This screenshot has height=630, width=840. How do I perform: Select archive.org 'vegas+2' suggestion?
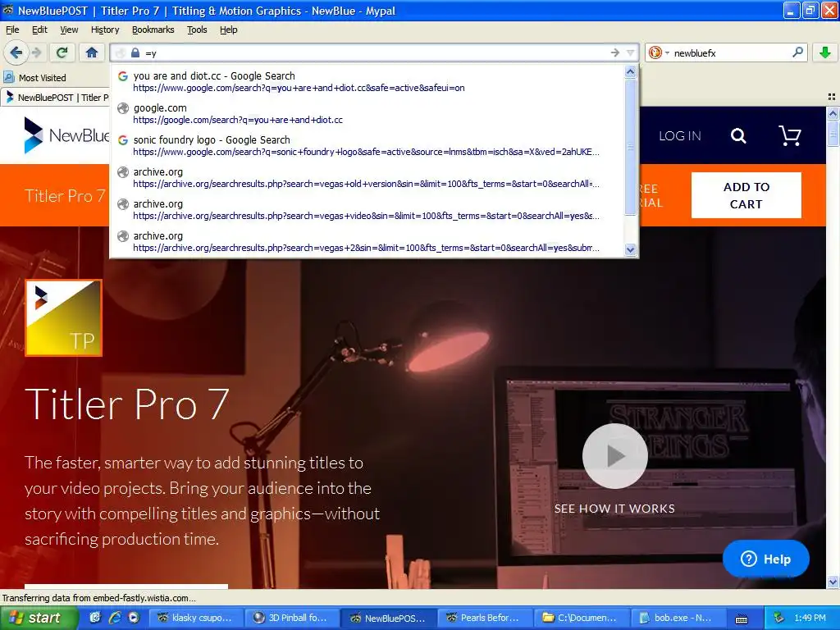[x=367, y=242]
